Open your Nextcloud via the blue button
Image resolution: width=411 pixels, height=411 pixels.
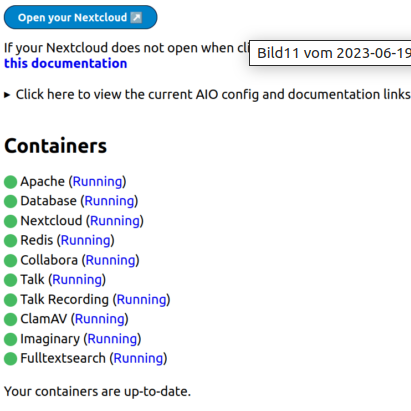coord(80,17)
